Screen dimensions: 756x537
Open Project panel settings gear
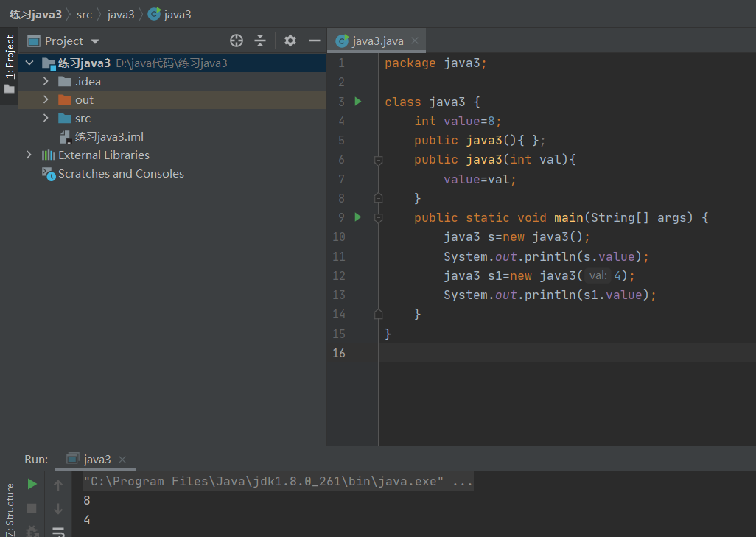pyautogui.click(x=290, y=41)
